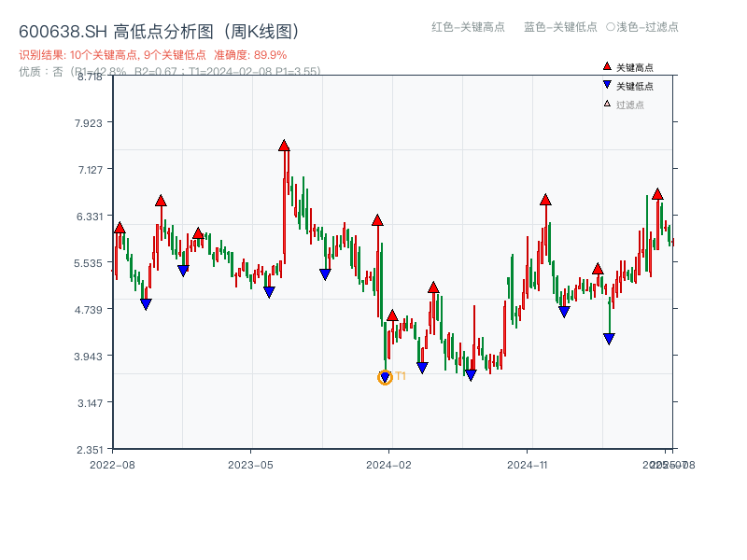Click the blue triangle below the 2024-11 low
The image size is (747, 560).
(x=563, y=309)
